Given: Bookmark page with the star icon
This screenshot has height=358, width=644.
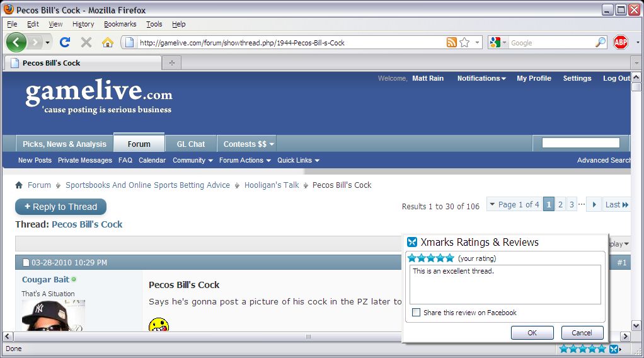Looking at the screenshot, I should [x=464, y=42].
